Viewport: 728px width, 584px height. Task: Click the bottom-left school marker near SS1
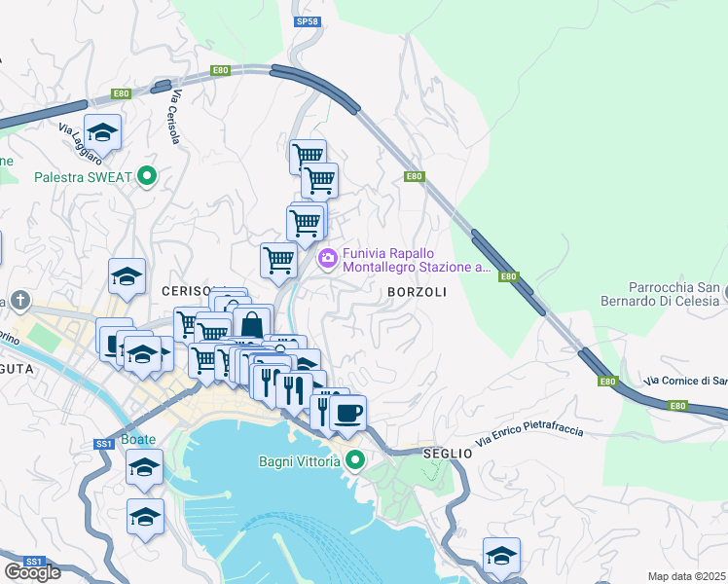[145, 518]
